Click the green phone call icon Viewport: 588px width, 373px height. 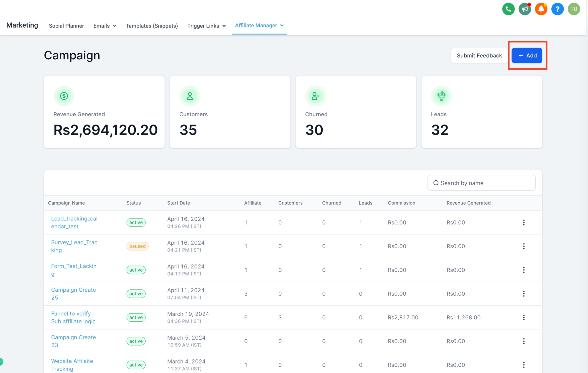click(508, 9)
